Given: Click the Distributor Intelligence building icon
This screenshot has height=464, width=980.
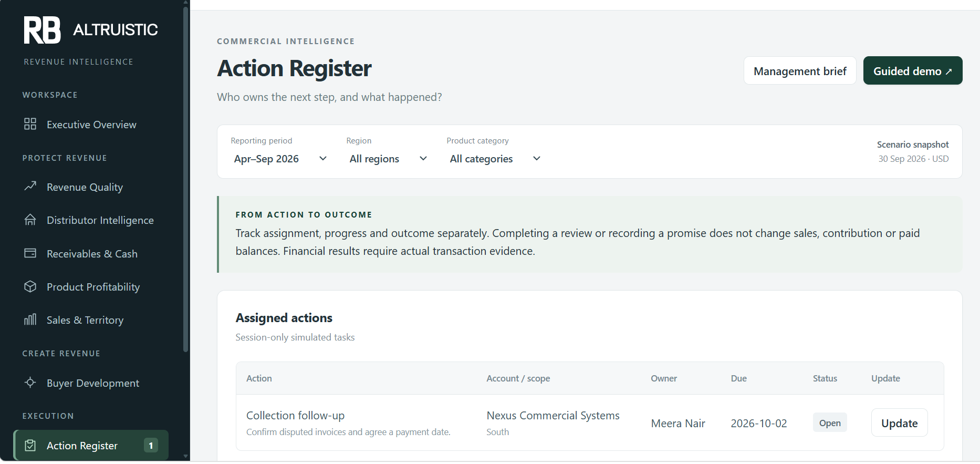Looking at the screenshot, I should (x=30, y=220).
